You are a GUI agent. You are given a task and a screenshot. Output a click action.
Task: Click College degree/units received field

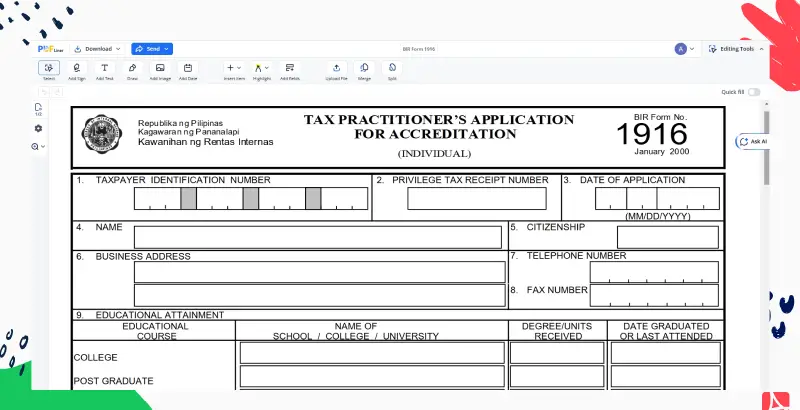(x=557, y=353)
